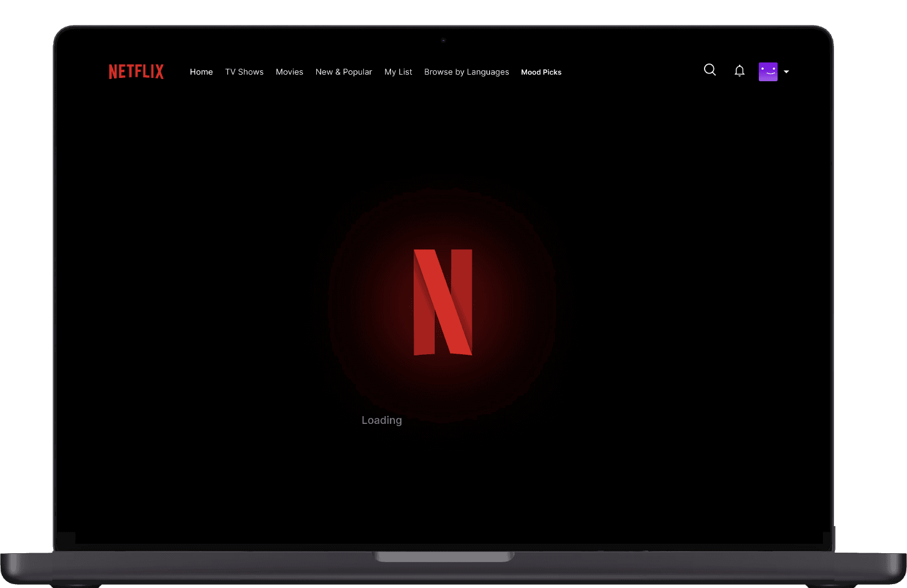The width and height of the screenshot is (907, 588).
Task: Select the Mood Picks nav item
Action: pyautogui.click(x=541, y=72)
